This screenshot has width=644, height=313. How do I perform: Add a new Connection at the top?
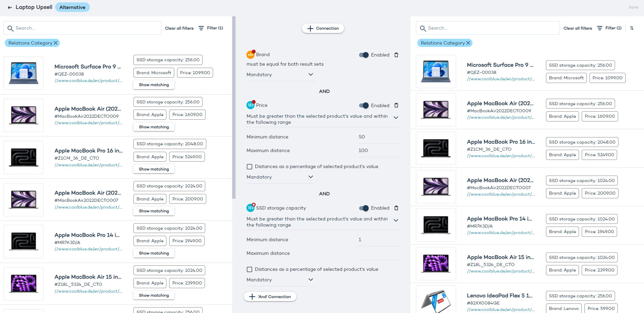coord(323,28)
